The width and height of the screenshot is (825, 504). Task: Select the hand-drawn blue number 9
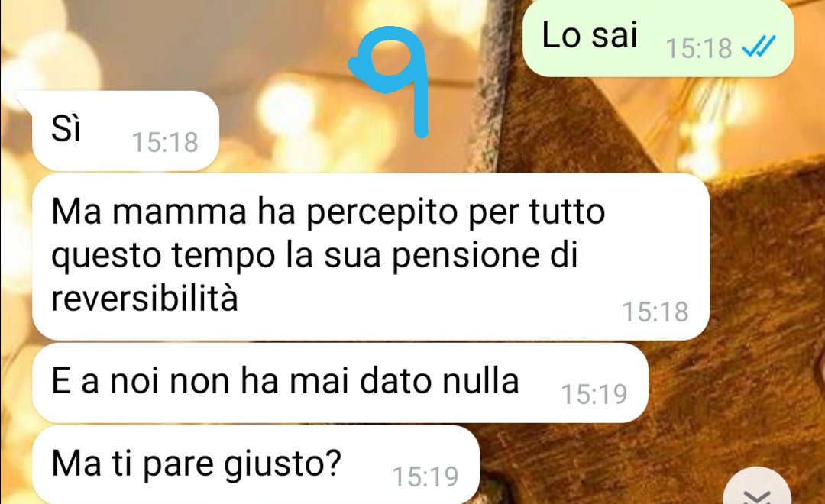392,80
